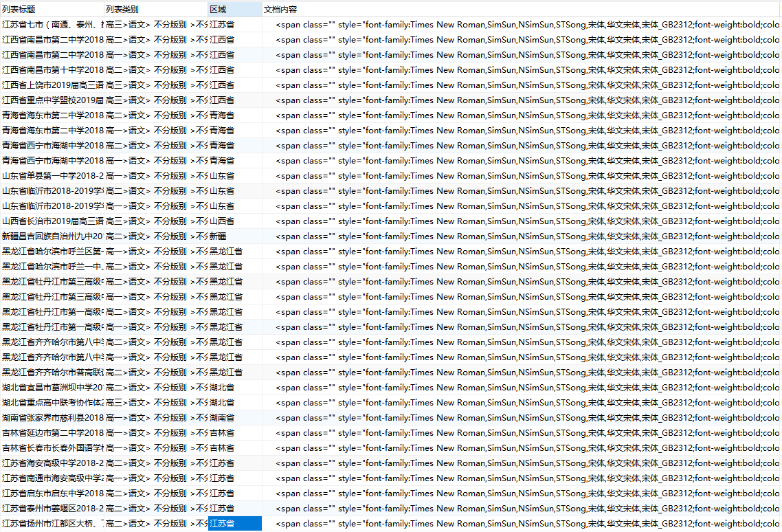
Task: Select title cell 江西省重点中学盟校2019届
Action: [52, 100]
